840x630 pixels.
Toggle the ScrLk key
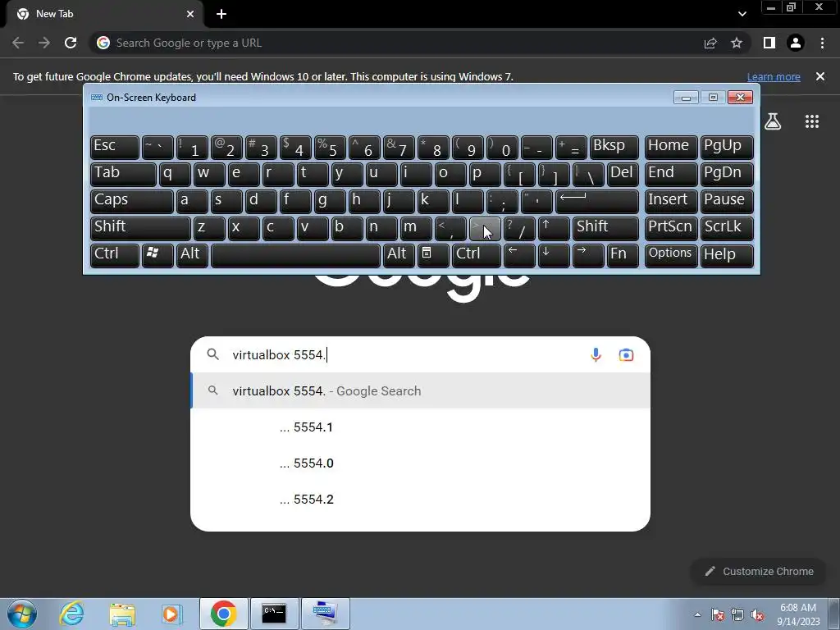pos(727,228)
